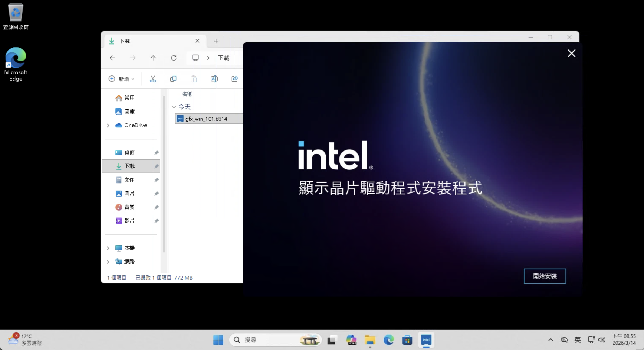Viewport: 644px width, 350px height.
Task: Click the Copy icon in toolbar
Action: coord(173,79)
